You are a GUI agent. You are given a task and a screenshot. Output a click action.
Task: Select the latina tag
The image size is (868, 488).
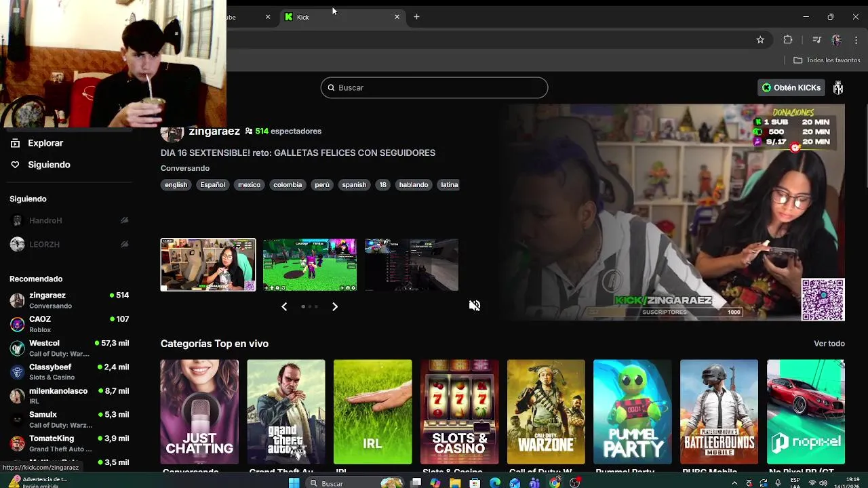449,184
